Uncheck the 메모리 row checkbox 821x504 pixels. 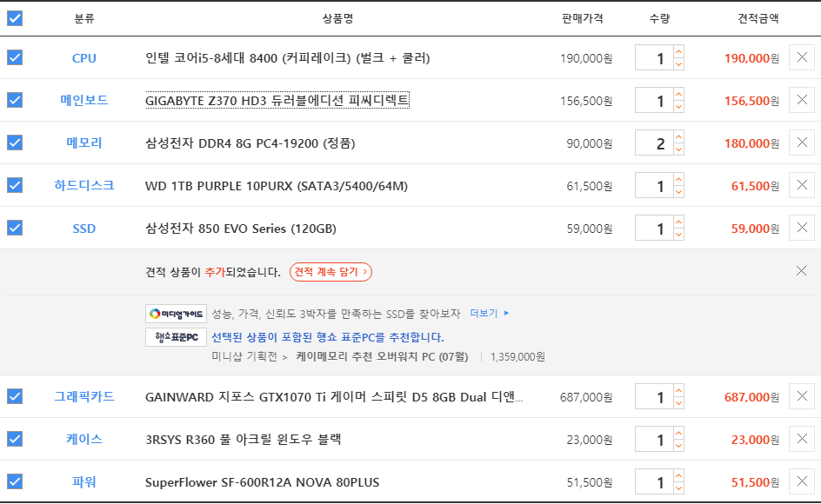tap(15, 143)
